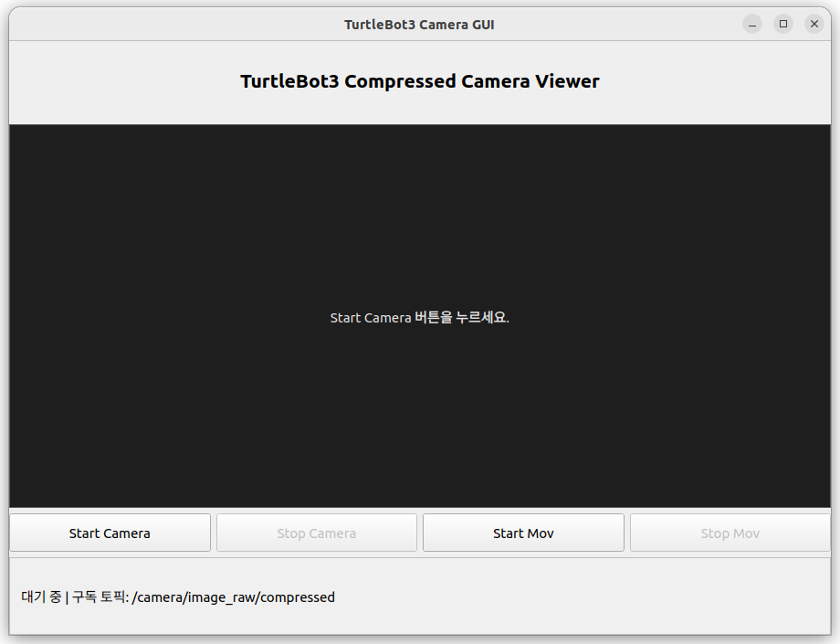Click the Start Camera button
Viewport: 840px width, 644px height.
[110, 533]
